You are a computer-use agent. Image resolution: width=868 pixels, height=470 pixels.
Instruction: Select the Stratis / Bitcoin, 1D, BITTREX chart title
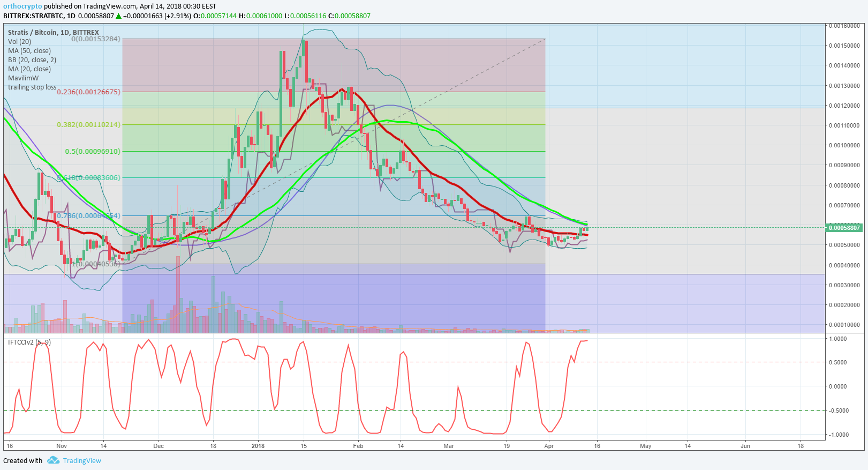pos(54,33)
